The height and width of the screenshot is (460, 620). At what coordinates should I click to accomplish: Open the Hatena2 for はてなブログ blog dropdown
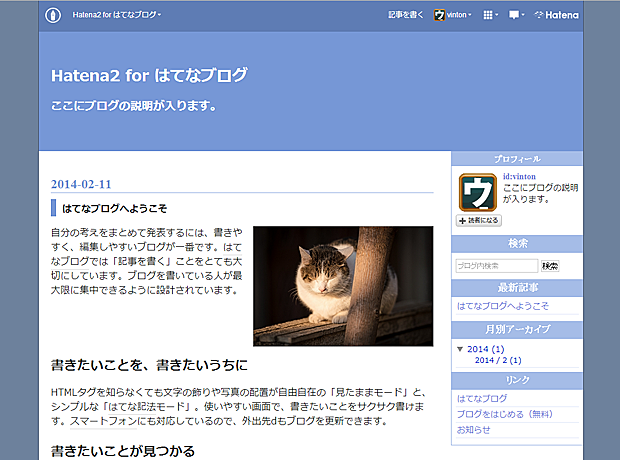(117, 15)
